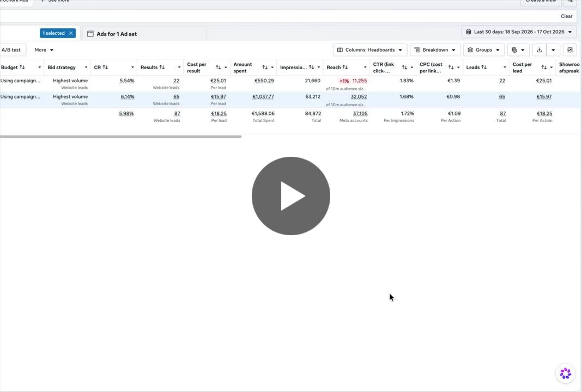Open the Impressions column options arrow
The width and height of the screenshot is (582, 392).
click(318, 67)
